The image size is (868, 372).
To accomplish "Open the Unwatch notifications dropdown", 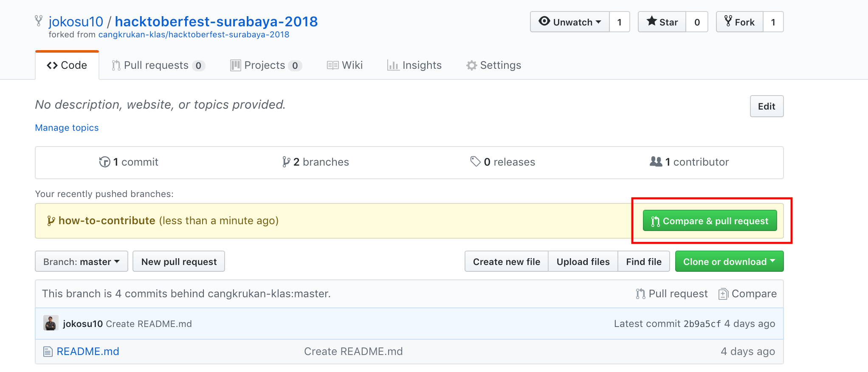I will click(x=570, y=22).
